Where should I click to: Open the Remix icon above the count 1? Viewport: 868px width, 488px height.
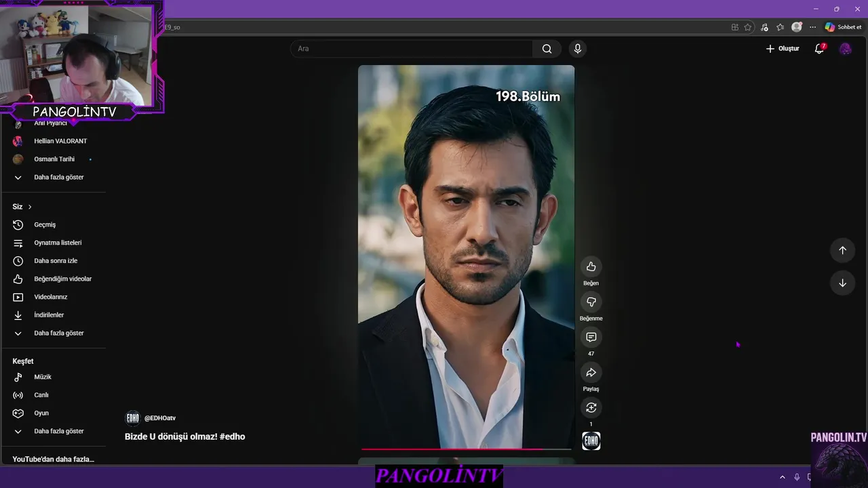tap(591, 407)
